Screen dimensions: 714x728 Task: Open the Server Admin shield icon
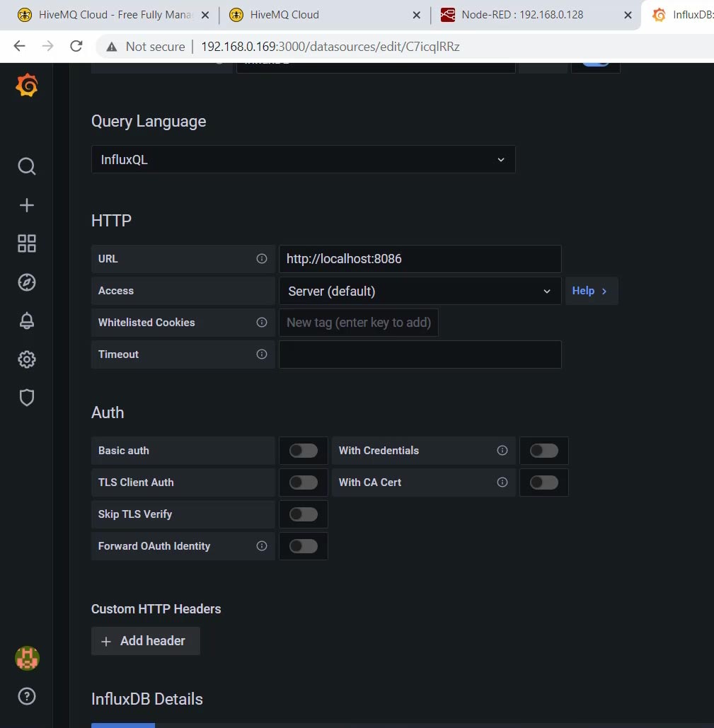(27, 398)
